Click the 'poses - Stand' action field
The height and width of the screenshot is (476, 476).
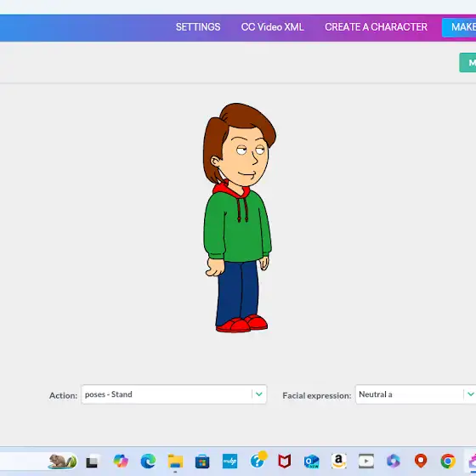(x=173, y=394)
